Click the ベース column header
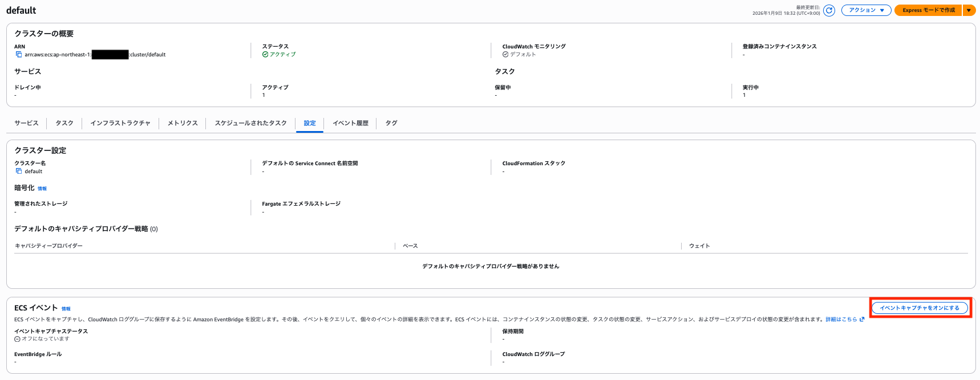The width and height of the screenshot is (980, 380). pos(410,246)
